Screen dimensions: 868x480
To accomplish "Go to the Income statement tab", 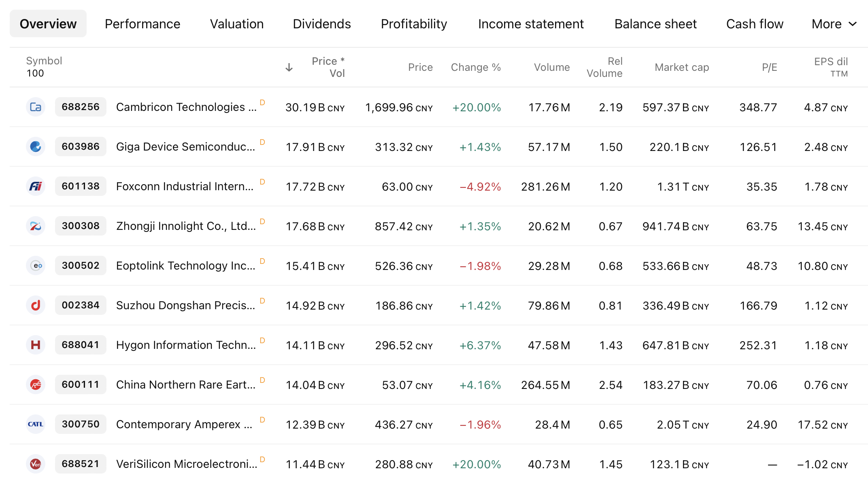I will (531, 24).
